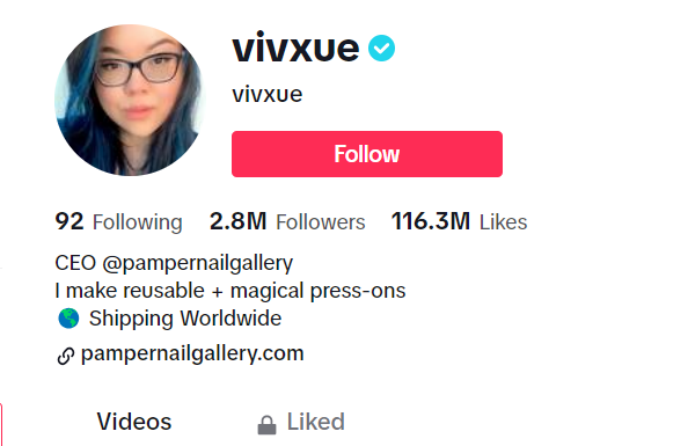Click the 'I make reusable + magical press-ons' line

(x=230, y=291)
